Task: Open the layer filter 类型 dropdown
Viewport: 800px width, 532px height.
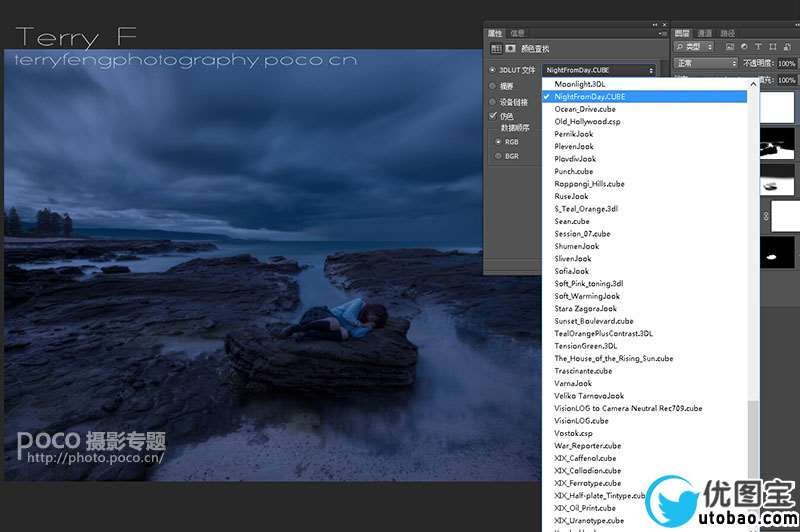Action: (694, 46)
